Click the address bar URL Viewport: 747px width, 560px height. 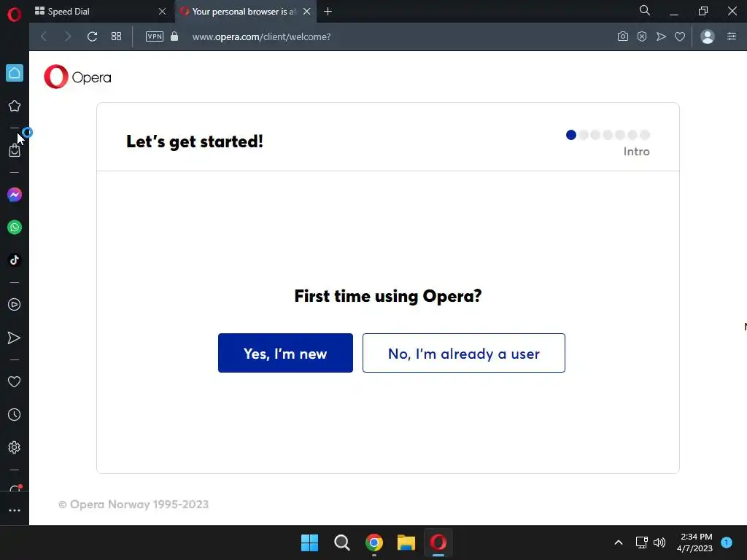click(262, 36)
